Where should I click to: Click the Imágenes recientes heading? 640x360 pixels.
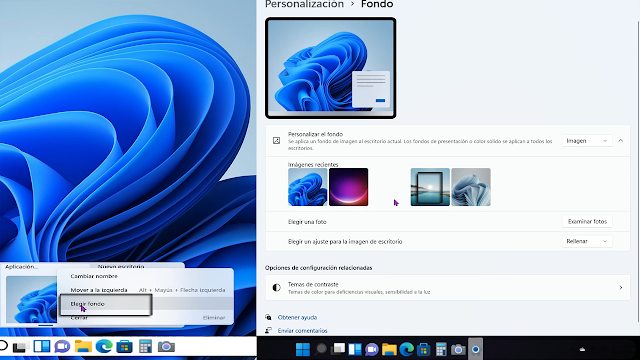(313, 164)
